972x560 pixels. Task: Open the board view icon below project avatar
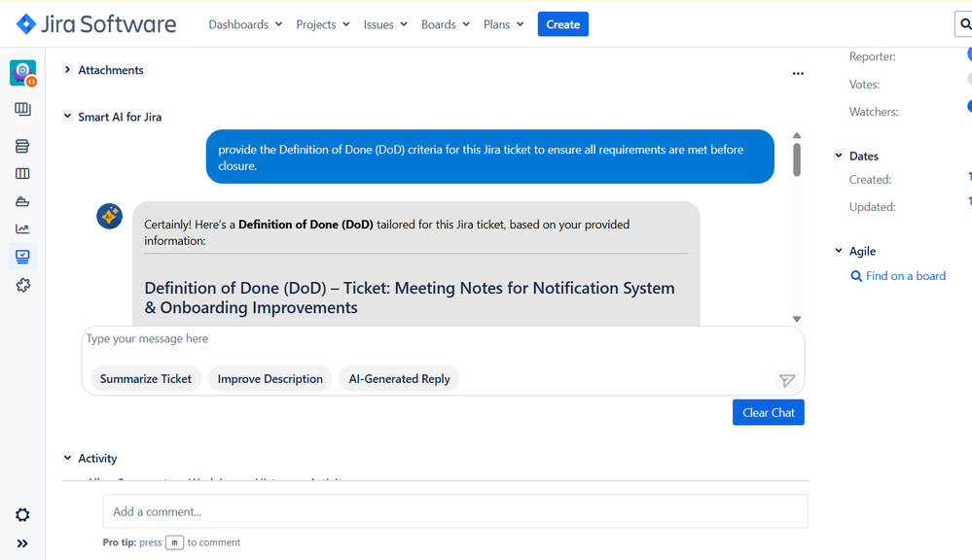pyautogui.click(x=22, y=109)
